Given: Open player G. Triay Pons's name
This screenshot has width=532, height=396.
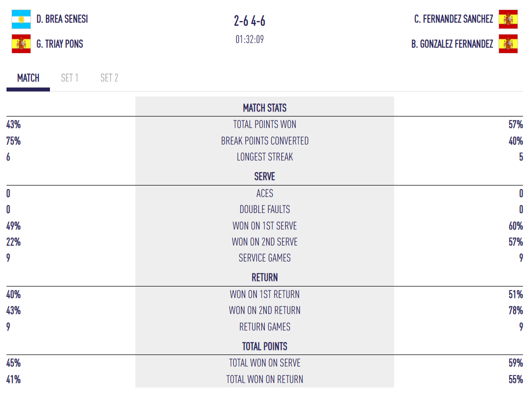Looking at the screenshot, I should click(x=59, y=44).
